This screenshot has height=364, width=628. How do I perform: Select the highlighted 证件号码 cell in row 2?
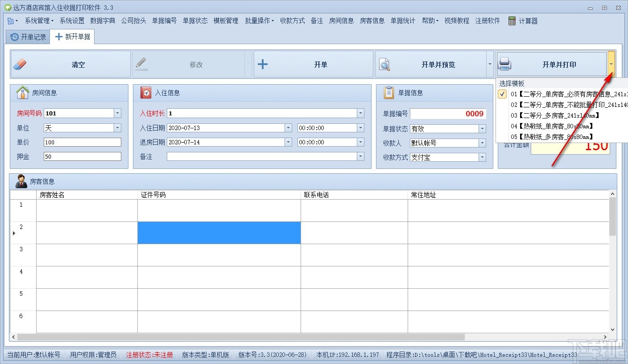coord(219,233)
